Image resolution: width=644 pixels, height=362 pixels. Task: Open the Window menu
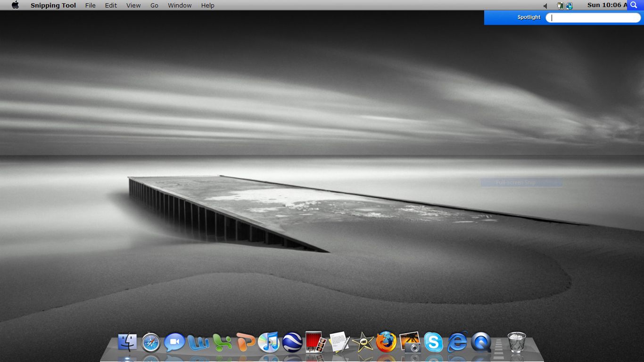(180, 5)
